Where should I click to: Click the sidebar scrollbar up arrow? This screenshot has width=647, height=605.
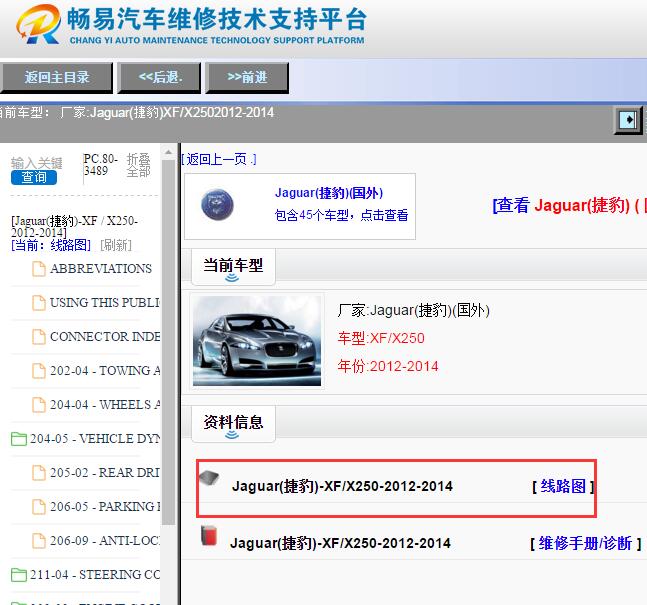pos(168,152)
